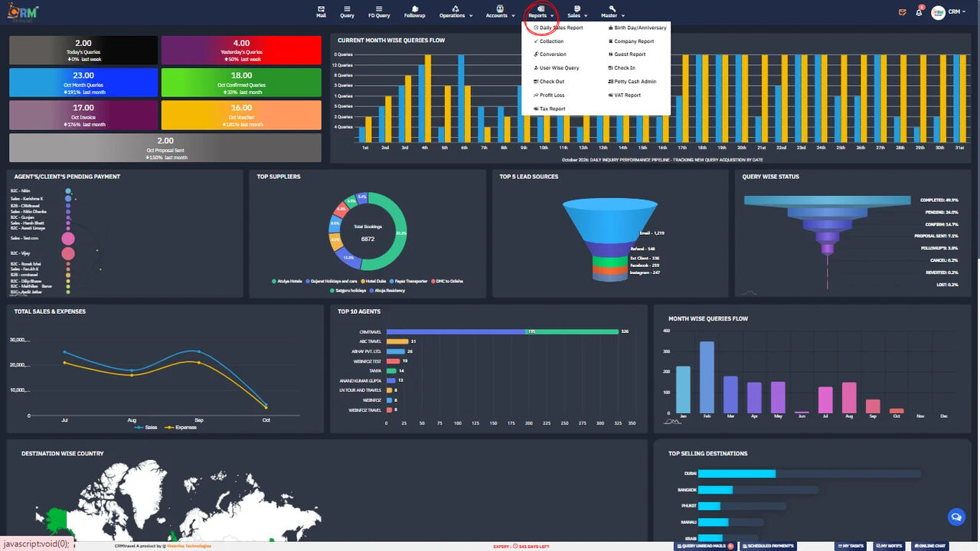Select Daily Sales Report from Reports menu
980x551 pixels.
pyautogui.click(x=558, y=28)
